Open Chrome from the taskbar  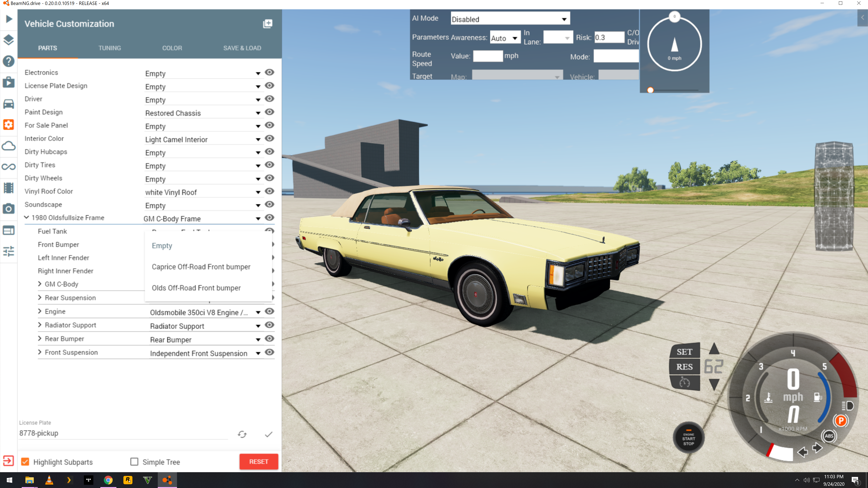108,480
